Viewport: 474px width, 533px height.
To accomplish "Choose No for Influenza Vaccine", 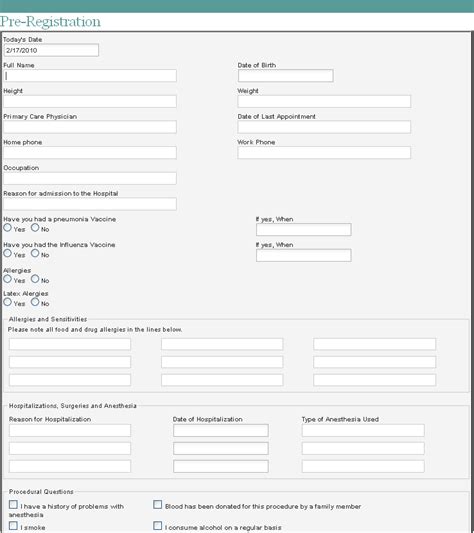I will pos(35,253).
